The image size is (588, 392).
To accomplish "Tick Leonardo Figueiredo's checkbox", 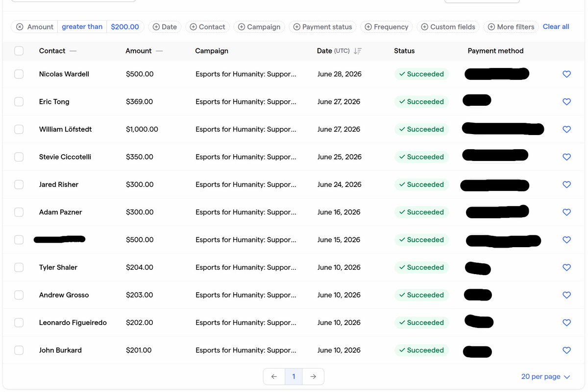I will pyautogui.click(x=19, y=323).
